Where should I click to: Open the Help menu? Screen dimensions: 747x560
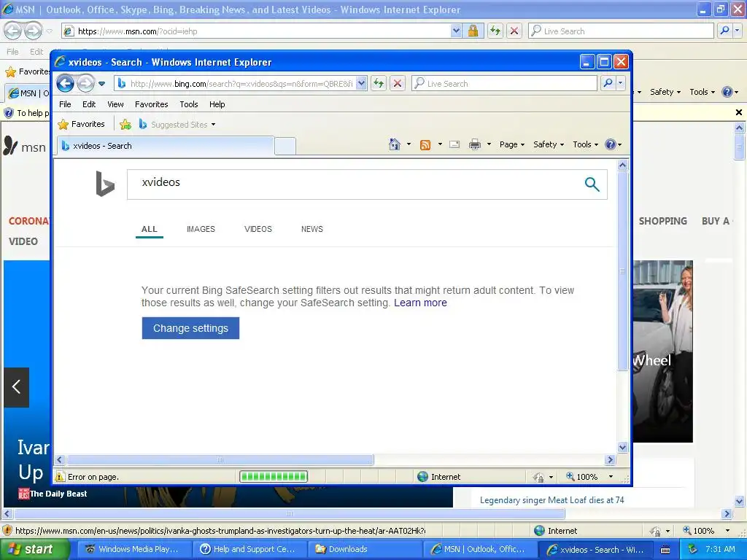point(217,104)
